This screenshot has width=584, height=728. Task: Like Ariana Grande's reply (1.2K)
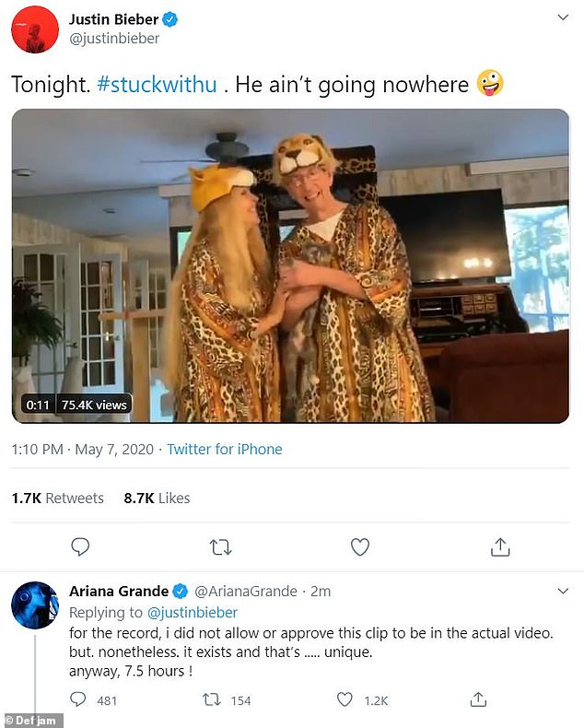(345, 699)
